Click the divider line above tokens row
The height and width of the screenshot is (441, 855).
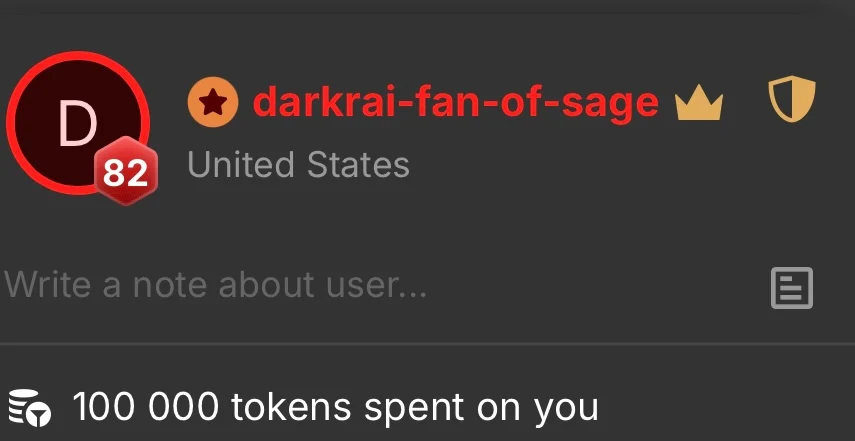428,344
